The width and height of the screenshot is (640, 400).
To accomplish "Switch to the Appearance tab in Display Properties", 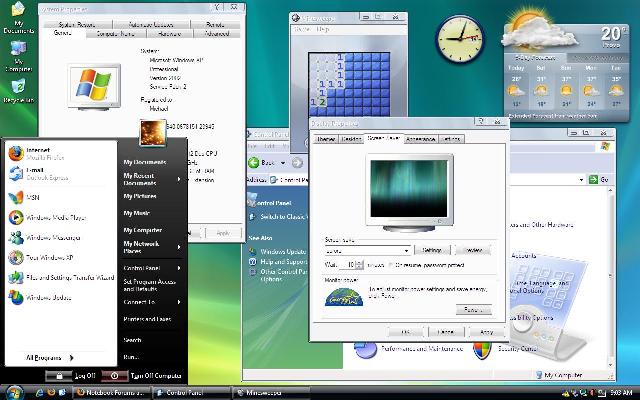I will tap(421, 139).
